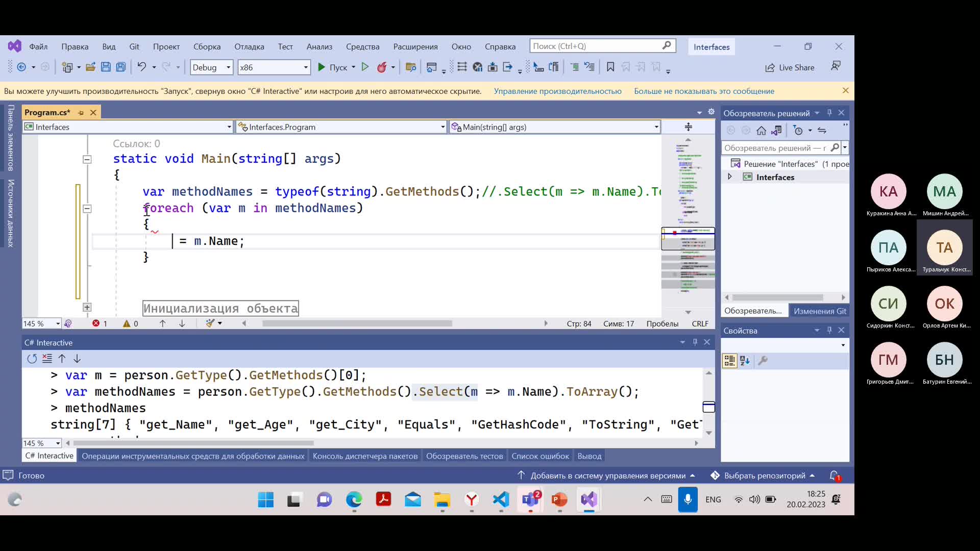Open the x86 platform dropdown
Screen dimensions: 980x551
tap(274, 67)
